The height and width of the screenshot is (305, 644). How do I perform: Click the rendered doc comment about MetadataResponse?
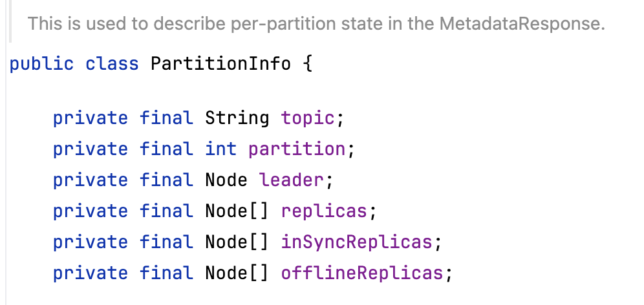point(316,25)
